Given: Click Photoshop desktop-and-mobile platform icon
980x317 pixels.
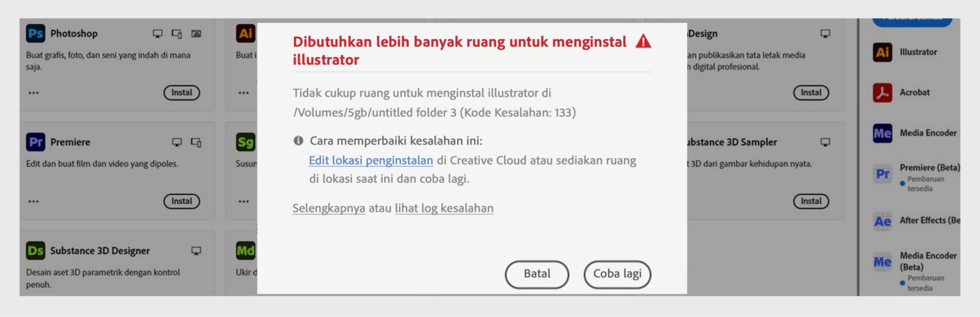Looking at the screenshot, I should coord(177,34).
